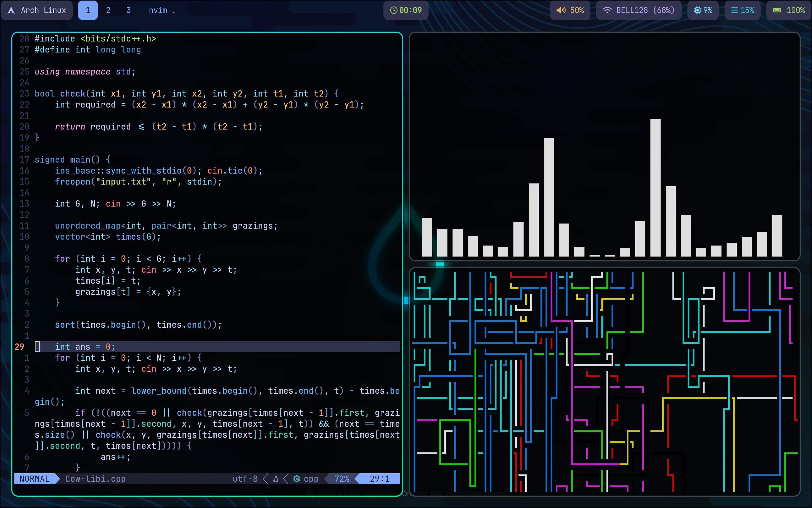Click the 72% progress indicator
Image resolution: width=812 pixels, height=508 pixels.
pyautogui.click(x=342, y=479)
